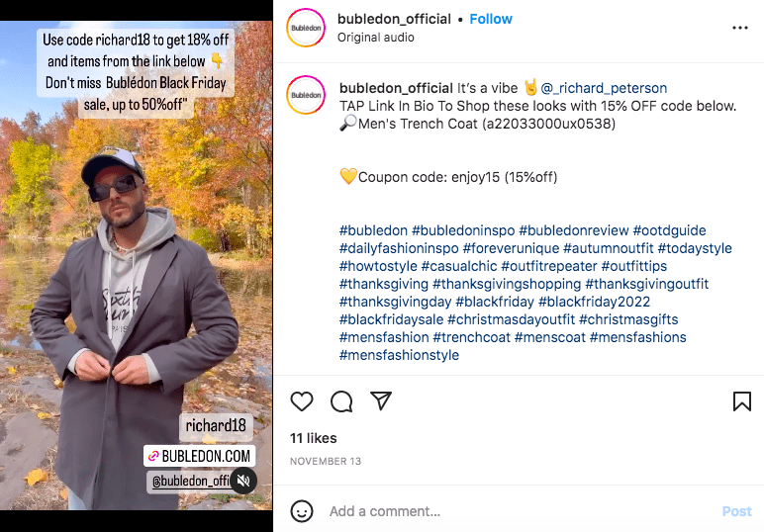This screenshot has width=764, height=532.
Task: Click the Post comment button
Action: [736, 511]
